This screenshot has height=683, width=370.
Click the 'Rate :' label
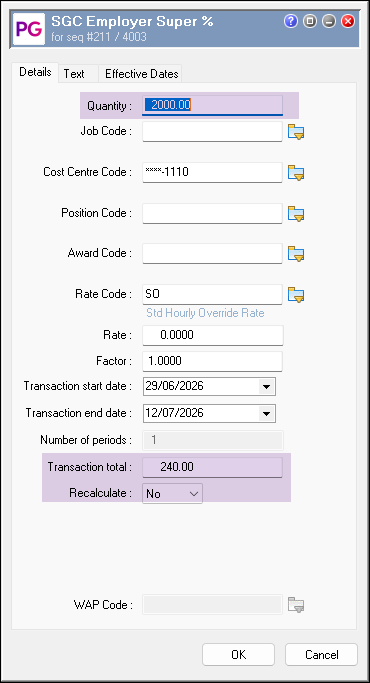[x=118, y=335]
